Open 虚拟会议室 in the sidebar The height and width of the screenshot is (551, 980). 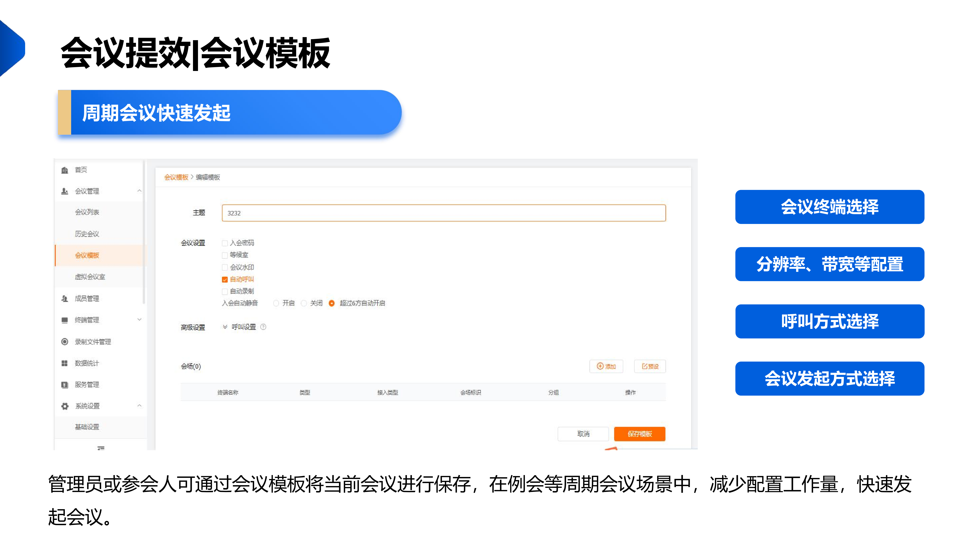[x=90, y=277]
